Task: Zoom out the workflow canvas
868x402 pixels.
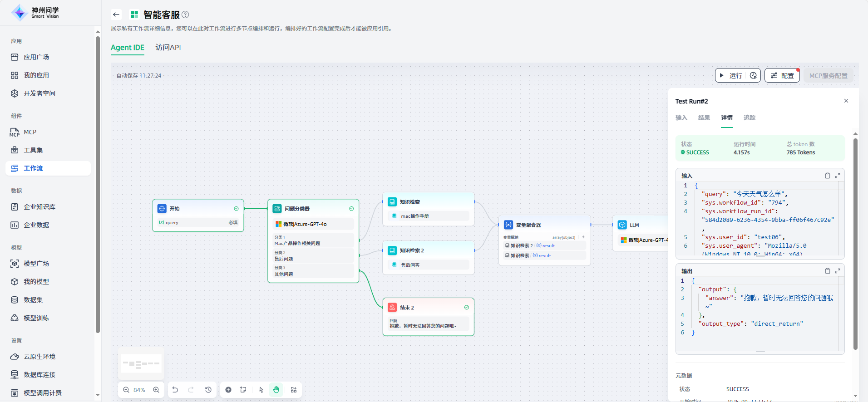Action: coord(126,390)
